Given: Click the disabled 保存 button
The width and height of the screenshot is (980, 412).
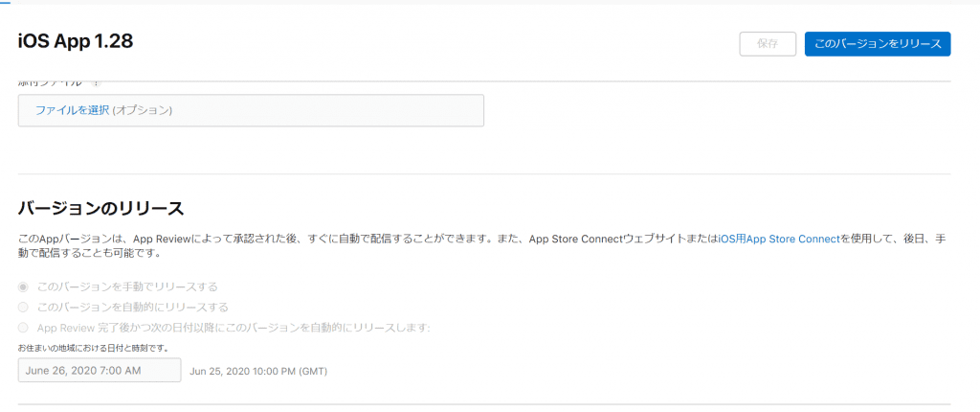Looking at the screenshot, I should (x=768, y=43).
